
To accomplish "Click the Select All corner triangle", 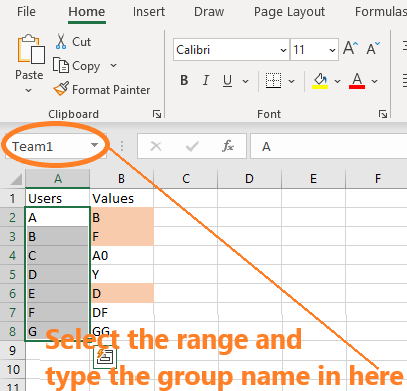I will pos(16,179).
